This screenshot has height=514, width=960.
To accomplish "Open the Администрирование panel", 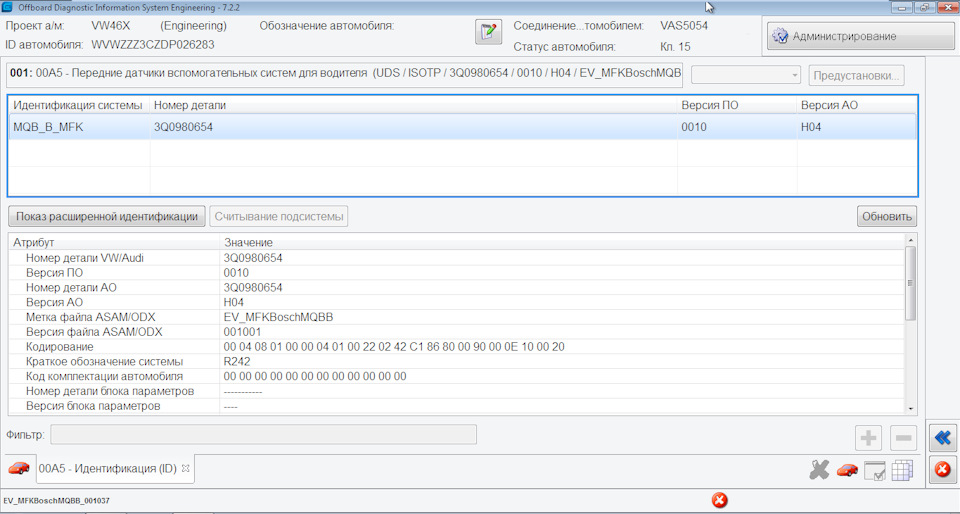I will click(x=860, y=36).
